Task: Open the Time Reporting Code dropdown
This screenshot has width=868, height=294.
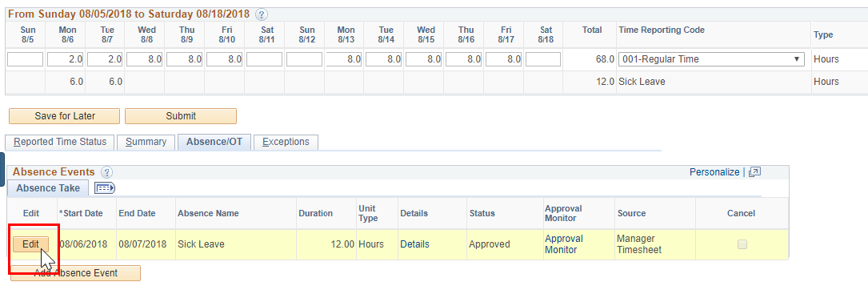Action: (x=711, y=58)
